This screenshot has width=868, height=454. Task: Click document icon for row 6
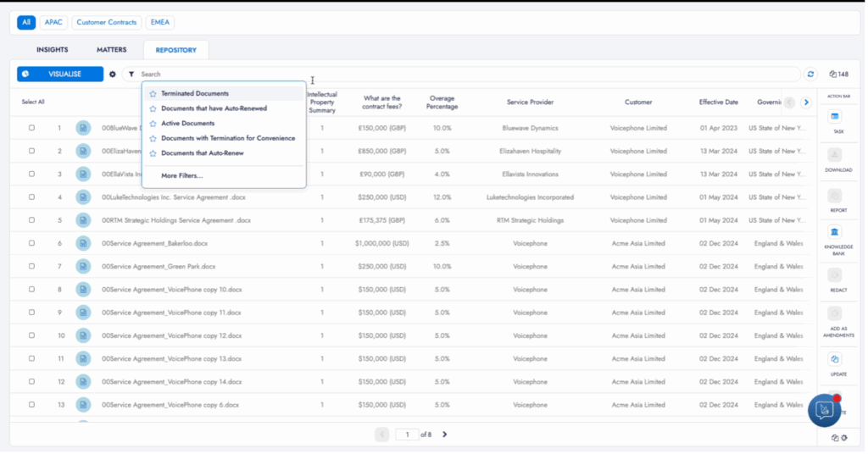pos(83,243)
